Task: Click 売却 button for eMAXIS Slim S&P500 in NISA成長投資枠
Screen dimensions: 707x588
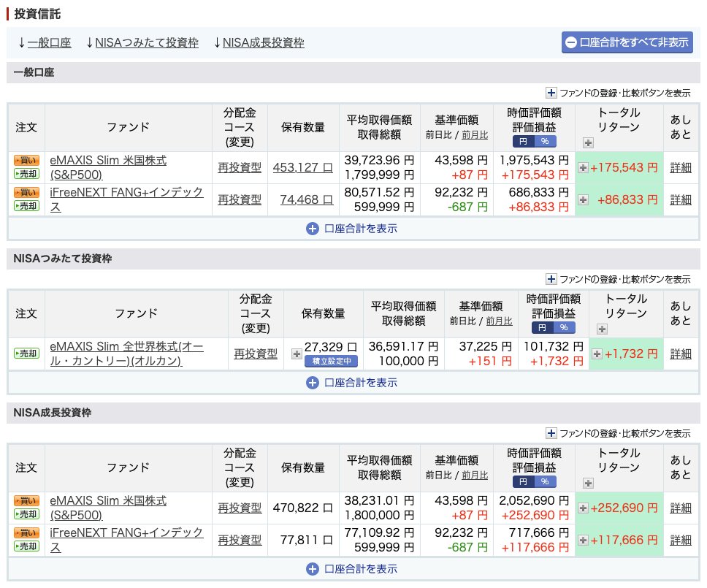Action: click(26, 514)
